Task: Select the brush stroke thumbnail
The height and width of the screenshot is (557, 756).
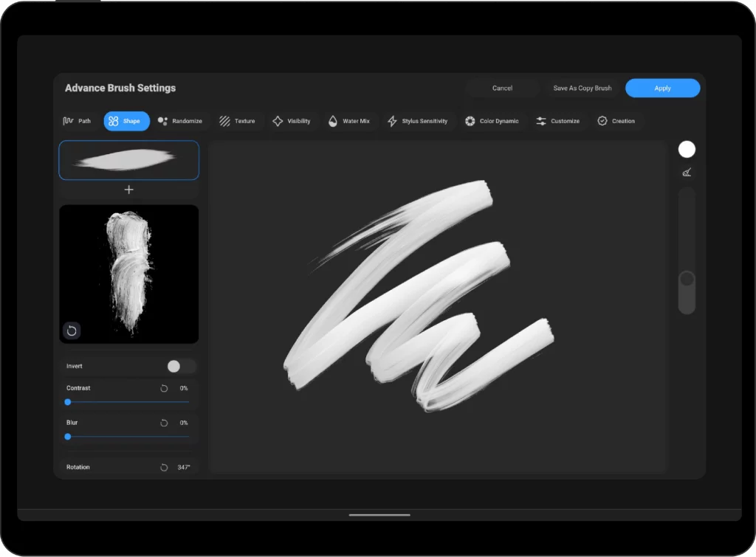Action: click(128, 160)
